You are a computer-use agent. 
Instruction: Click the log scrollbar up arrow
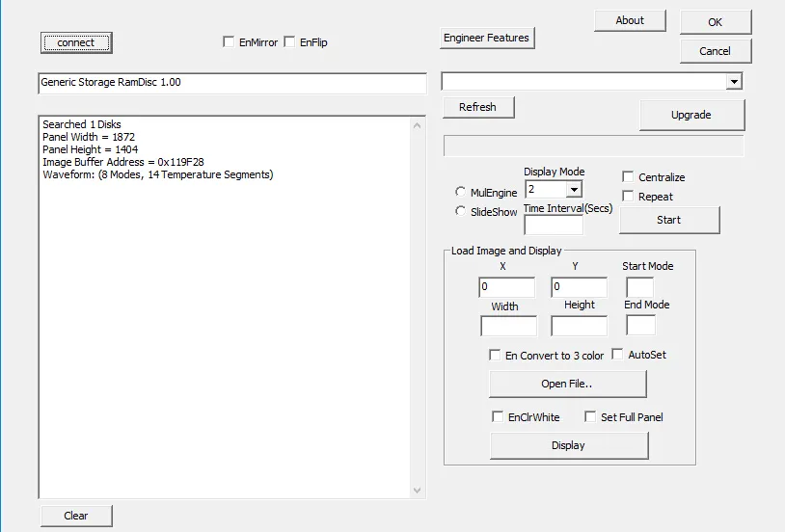click(x=417, y=126)
